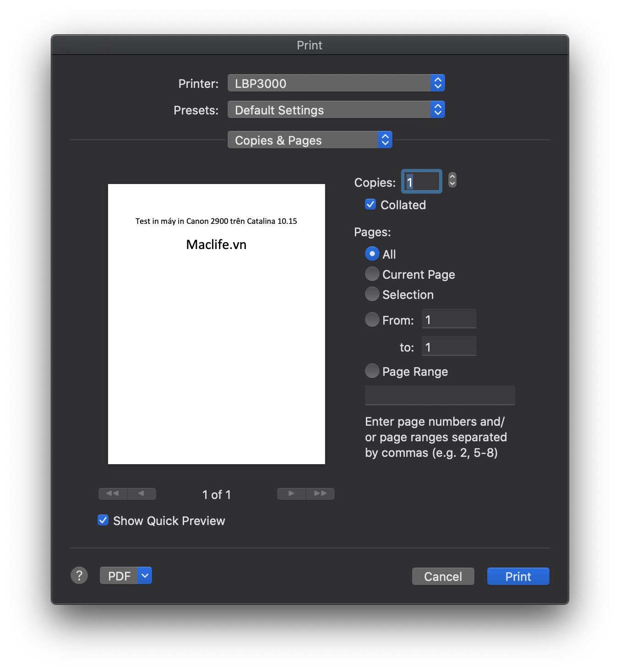Select the Current Page radio option
The height and width of the screenshot is (672, 620).
click(372, 274)
